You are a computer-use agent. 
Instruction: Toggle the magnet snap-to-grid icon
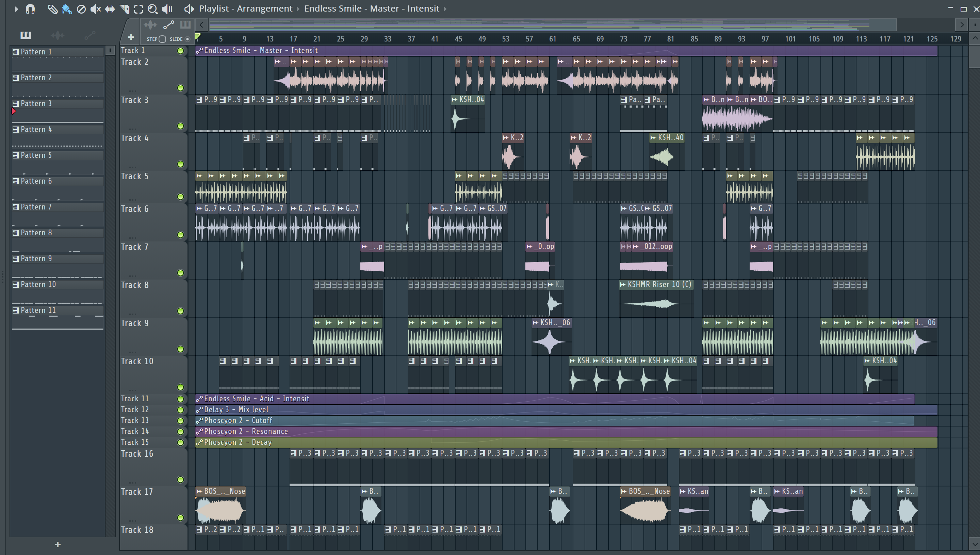[x=30, y=9]
